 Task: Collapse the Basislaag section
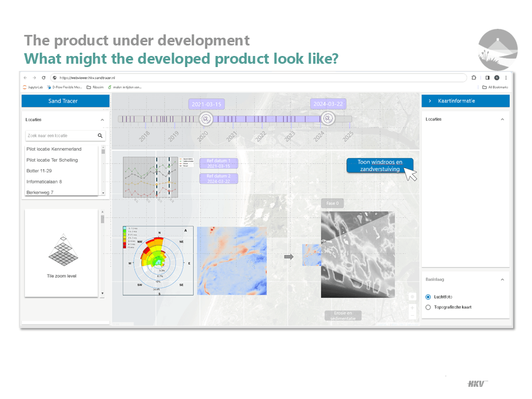502,280
